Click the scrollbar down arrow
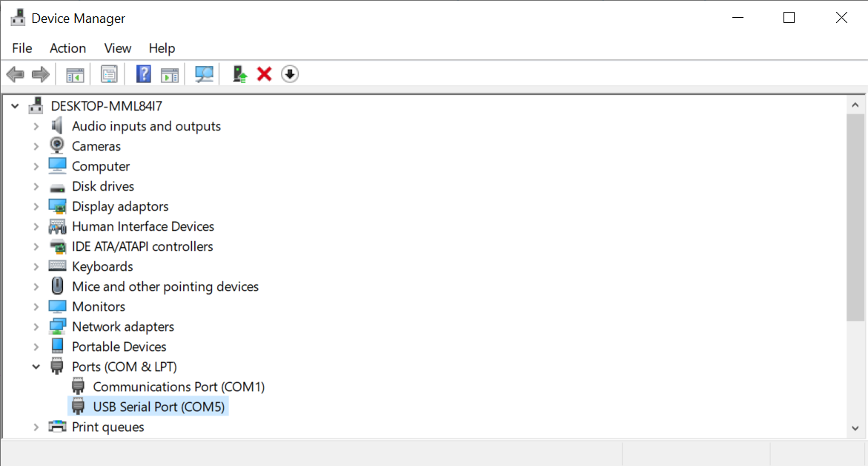Viewport: 868px width, 466px height. click(x=855, y=427)
